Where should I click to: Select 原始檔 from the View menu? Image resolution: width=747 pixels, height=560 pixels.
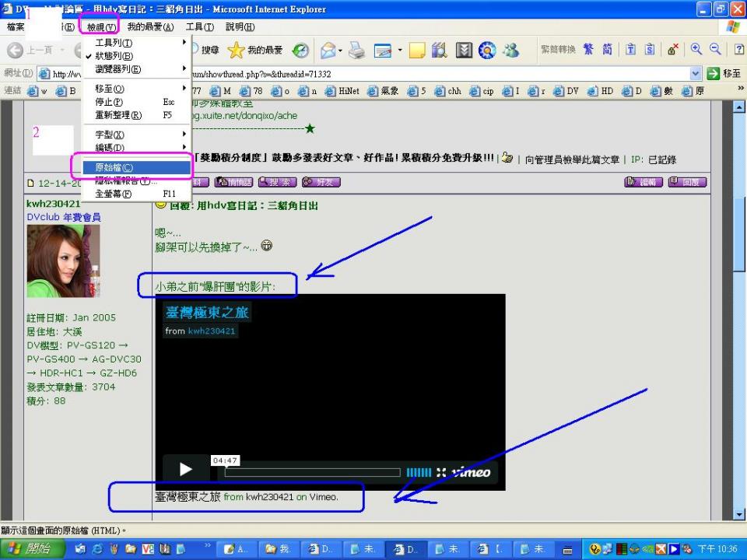point(114,167)
